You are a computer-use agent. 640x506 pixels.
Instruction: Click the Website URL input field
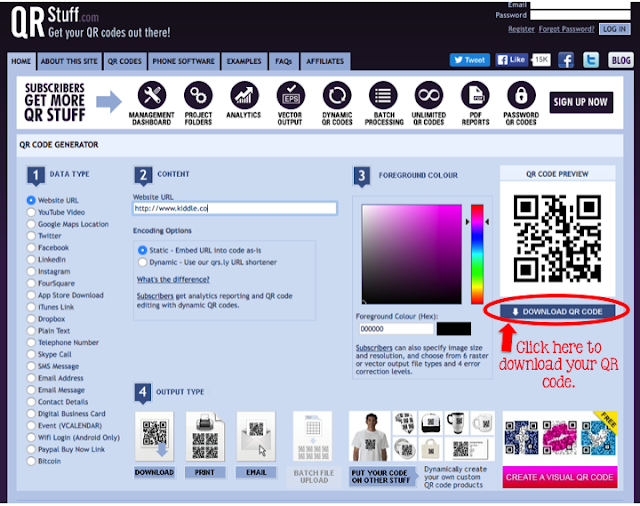click(x=235, y=209)
